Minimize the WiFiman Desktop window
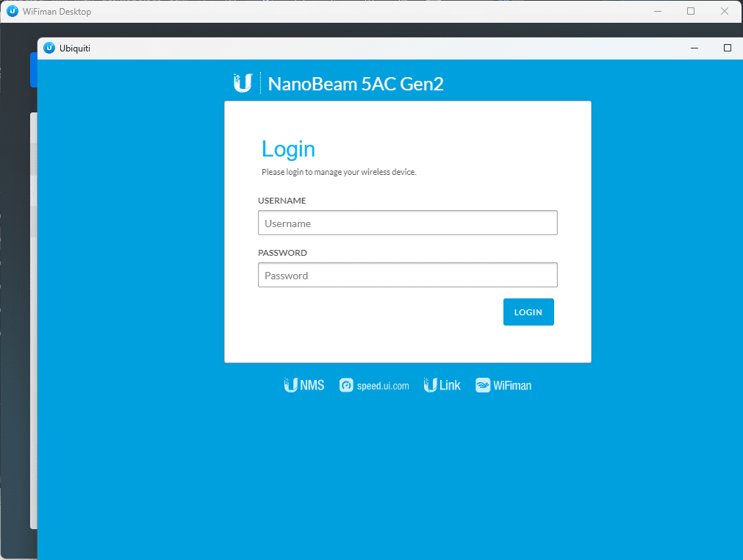This screenshot has width=743, height=560. [x=658, y=11]
